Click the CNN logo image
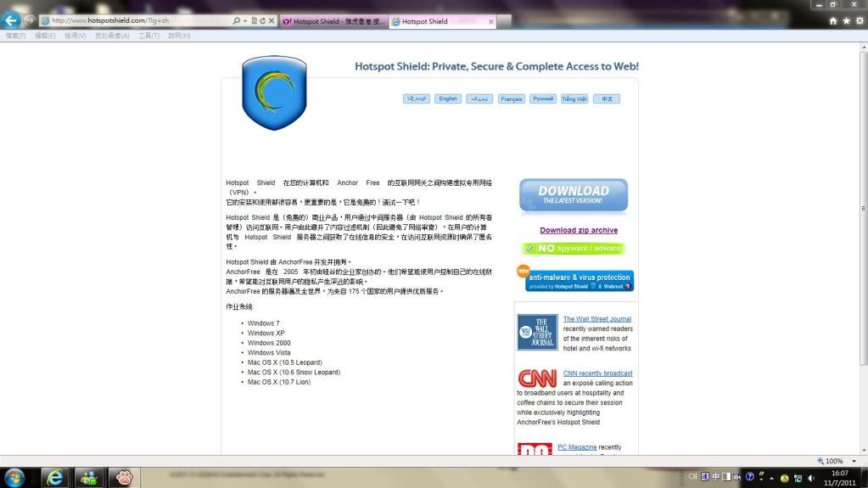The width and height of the screenshot is (868, 488). [537, 379]
